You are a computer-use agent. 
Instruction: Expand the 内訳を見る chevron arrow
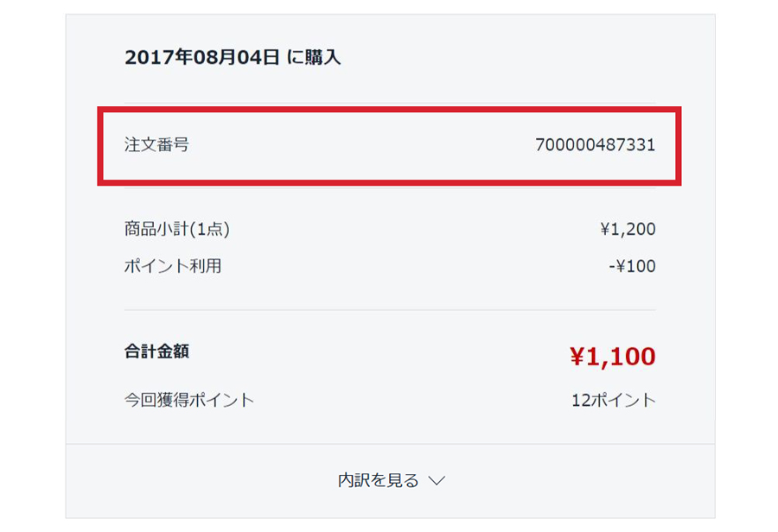(x=437, y=481)
